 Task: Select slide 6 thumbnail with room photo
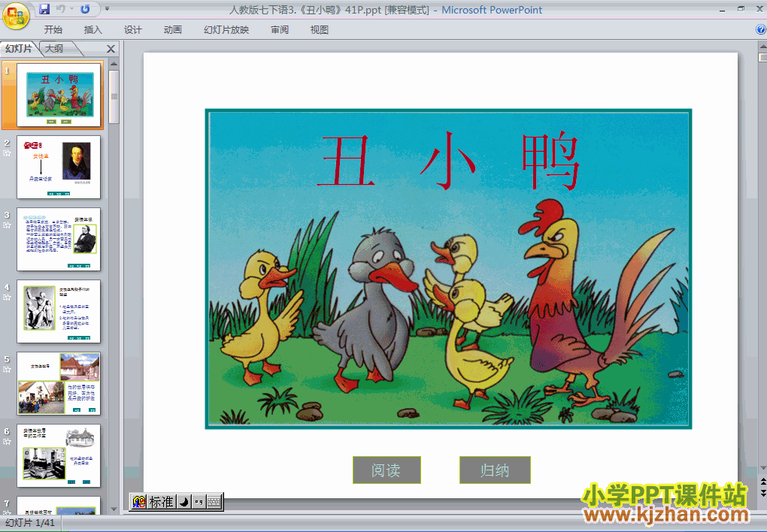tap(59, 455)
